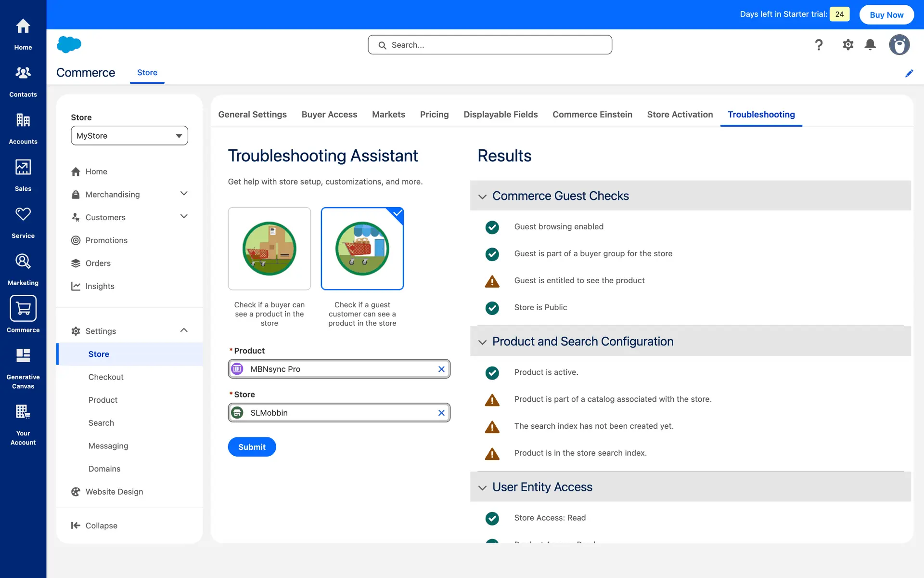Collapse the Commerce Guest Checks section

point(482,197)
